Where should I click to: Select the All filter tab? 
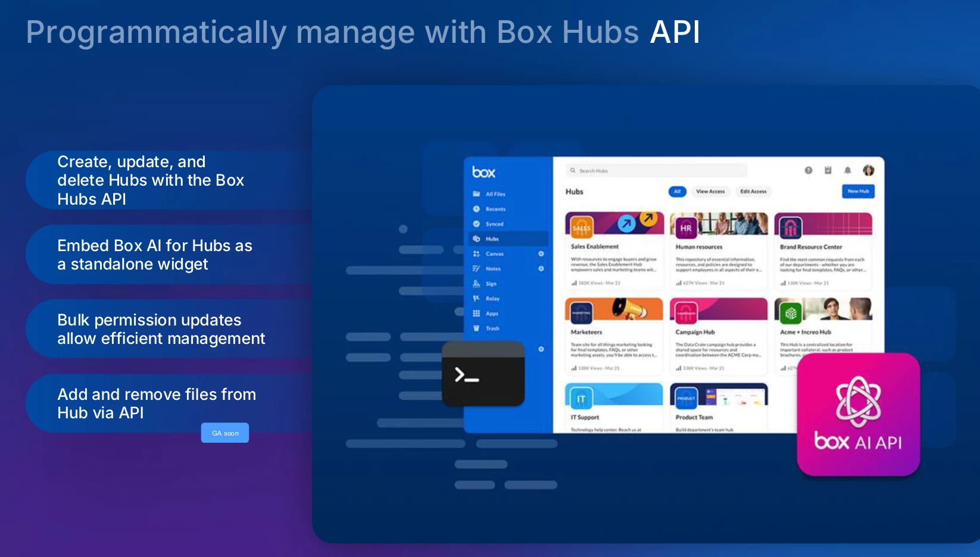tap(678, 192)
